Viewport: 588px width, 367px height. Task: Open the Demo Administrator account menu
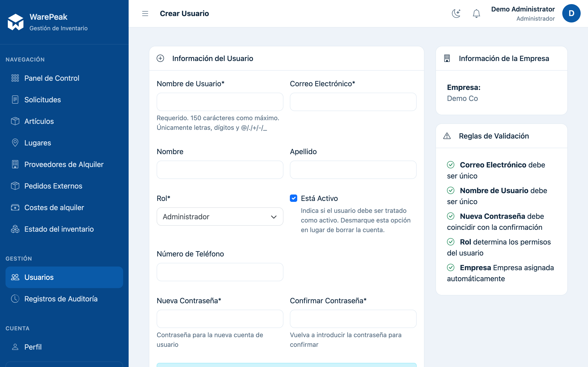[523, 13]
